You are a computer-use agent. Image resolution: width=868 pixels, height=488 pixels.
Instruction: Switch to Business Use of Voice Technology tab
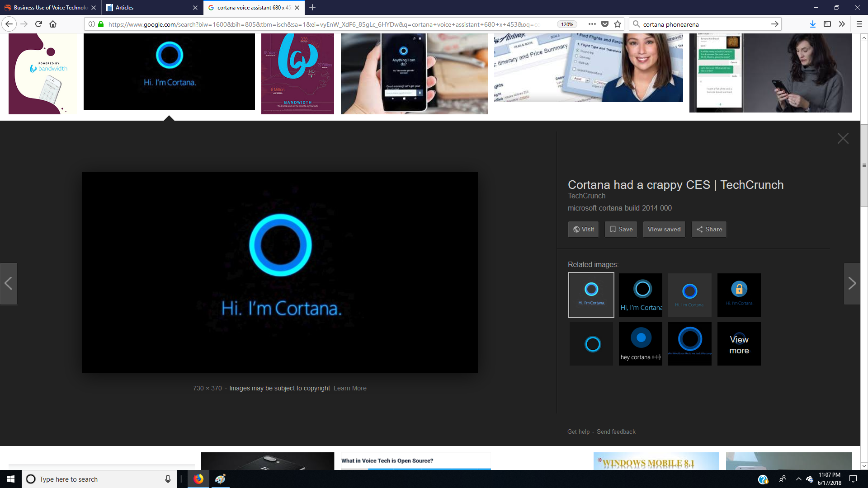pos(50,8)
